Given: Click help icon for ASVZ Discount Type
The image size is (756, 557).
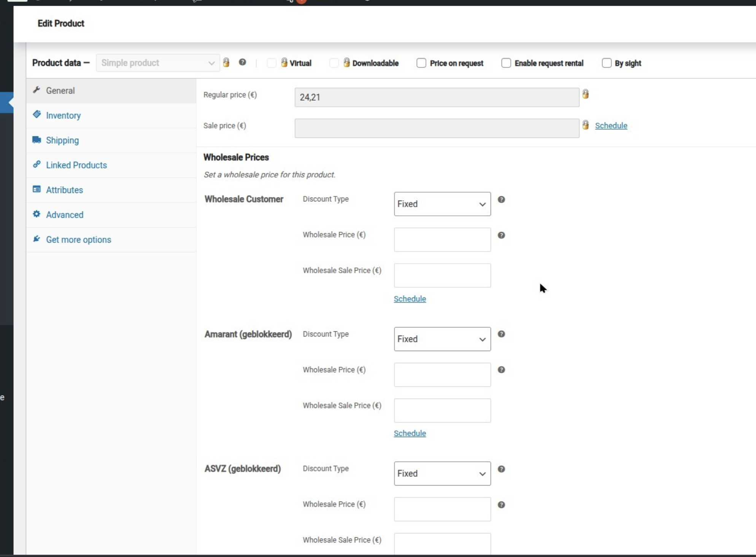Looking at the screenshot, I should [501, 469].
